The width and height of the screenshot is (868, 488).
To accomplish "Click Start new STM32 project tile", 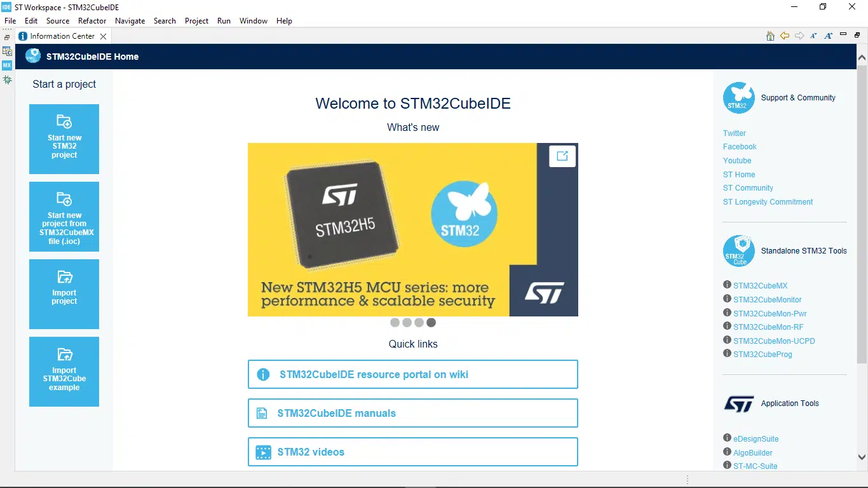I will 64,139.
